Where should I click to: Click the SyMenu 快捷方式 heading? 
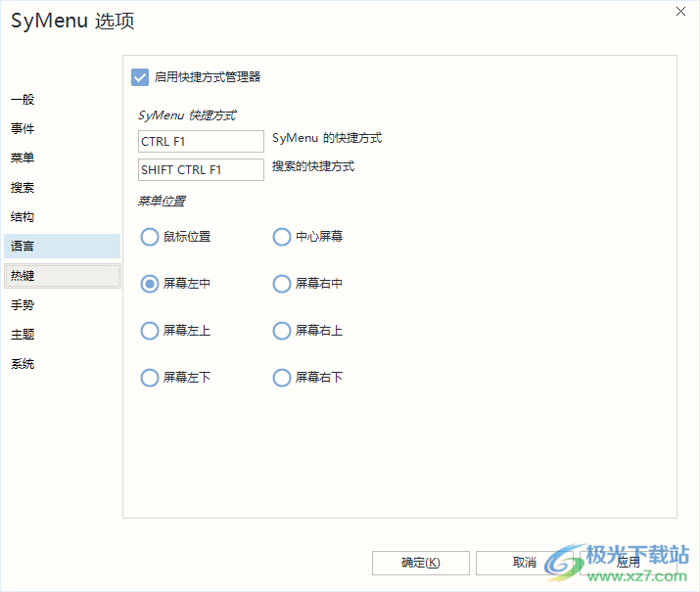187,115
